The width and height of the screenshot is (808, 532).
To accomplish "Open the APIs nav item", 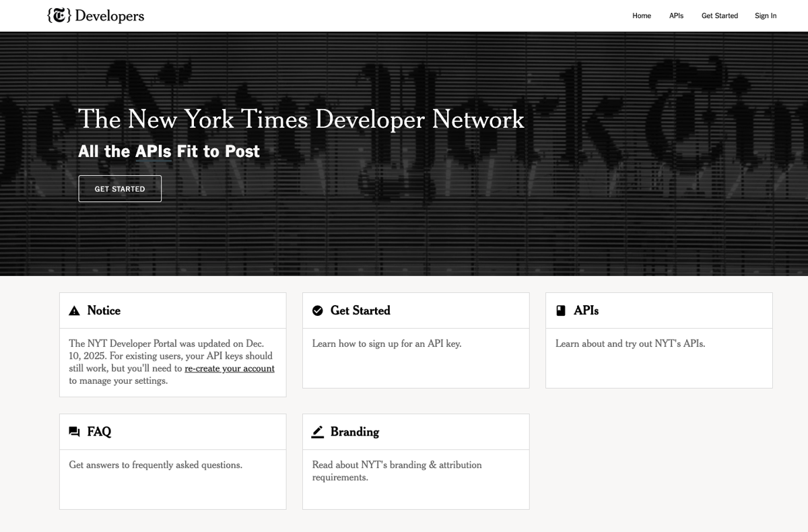I will pos(676,15).
